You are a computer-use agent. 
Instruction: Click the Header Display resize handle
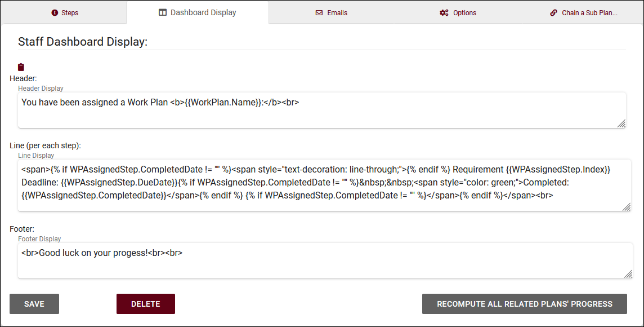pos(621,123)
